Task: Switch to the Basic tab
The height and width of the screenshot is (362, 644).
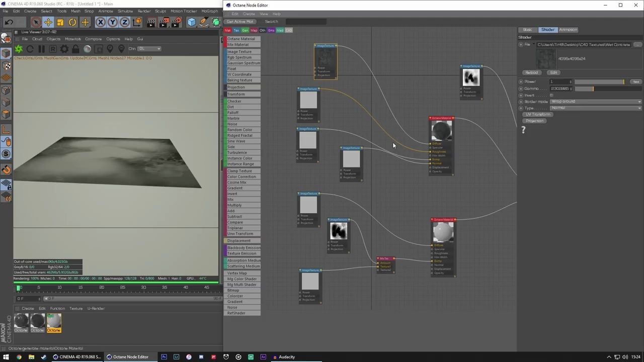Action: pyautogui.click(x=528, y=30)
